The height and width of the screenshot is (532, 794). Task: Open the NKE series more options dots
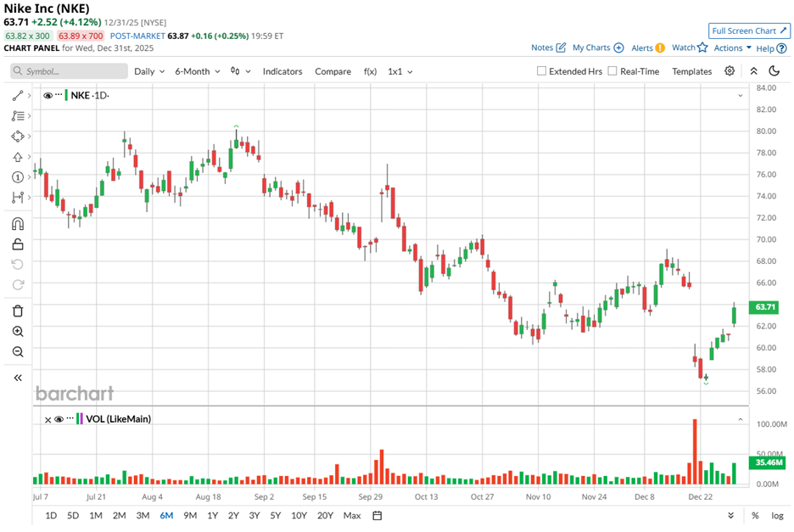[x=59, y=95]
